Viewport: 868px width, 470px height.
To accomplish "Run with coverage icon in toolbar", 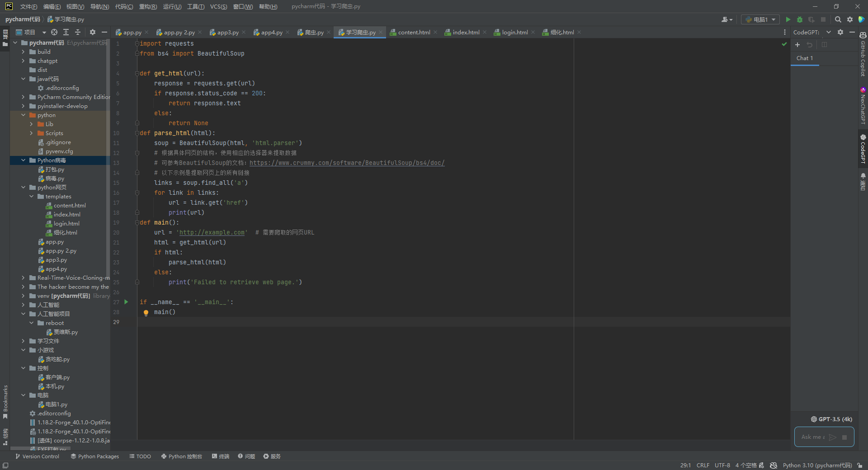I will click(811, 19).
